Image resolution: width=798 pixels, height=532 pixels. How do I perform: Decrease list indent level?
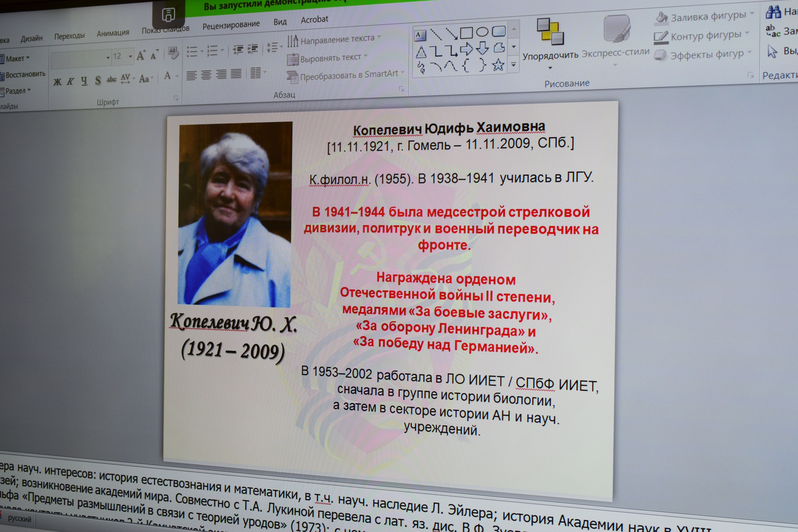click(x=238, y=49)
